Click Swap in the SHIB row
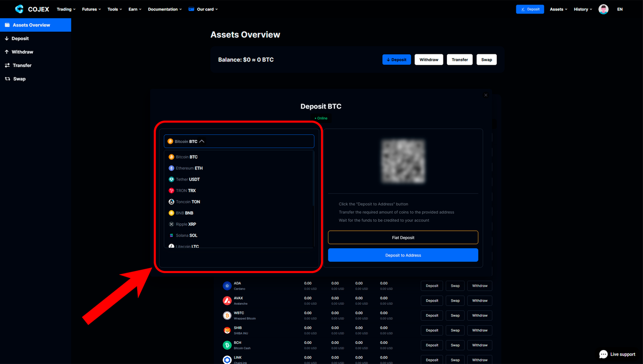The height and width of the screenshot is (364, 643). [x=455, y=330]
